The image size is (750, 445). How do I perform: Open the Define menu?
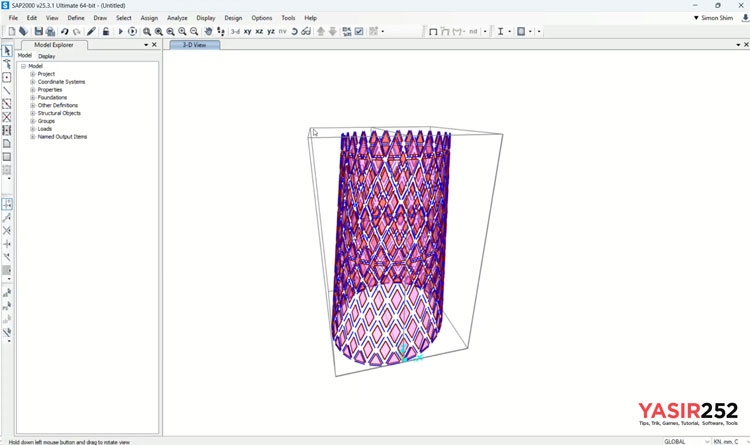(x=76, y=18)
